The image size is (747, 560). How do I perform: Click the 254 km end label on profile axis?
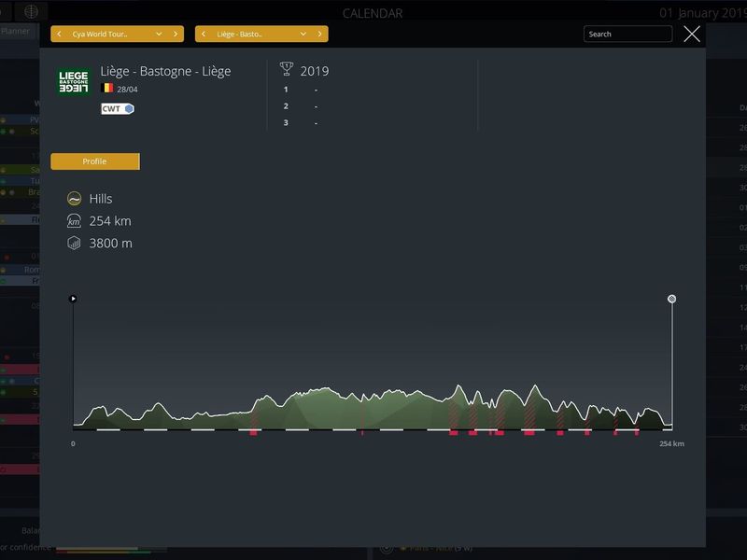point(671,444)
